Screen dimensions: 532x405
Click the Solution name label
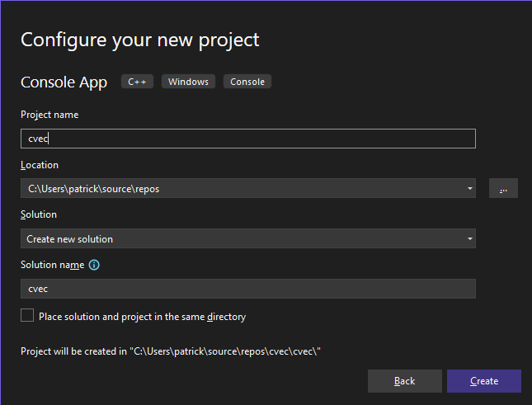click(x=53, y=265)
